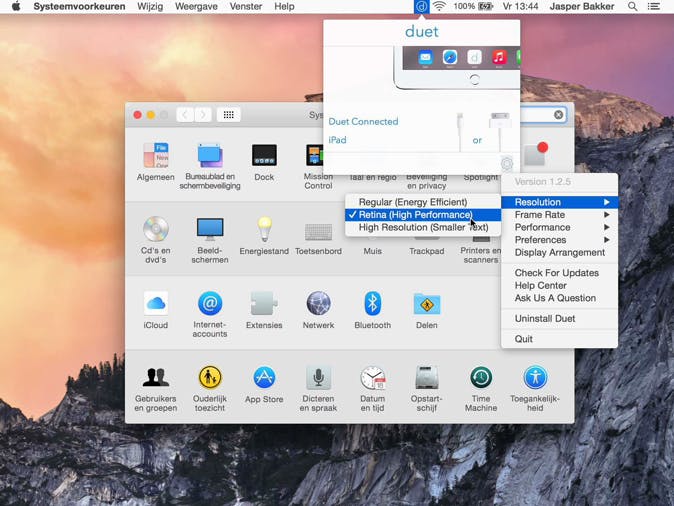Click the back navigation arrow
The height and width of the screenshot is (506, 674).
click(x=185, y=115)
